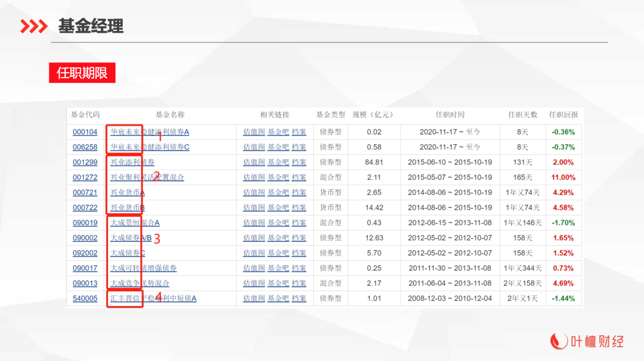Open fund code 090017 link

click(85, 269)
